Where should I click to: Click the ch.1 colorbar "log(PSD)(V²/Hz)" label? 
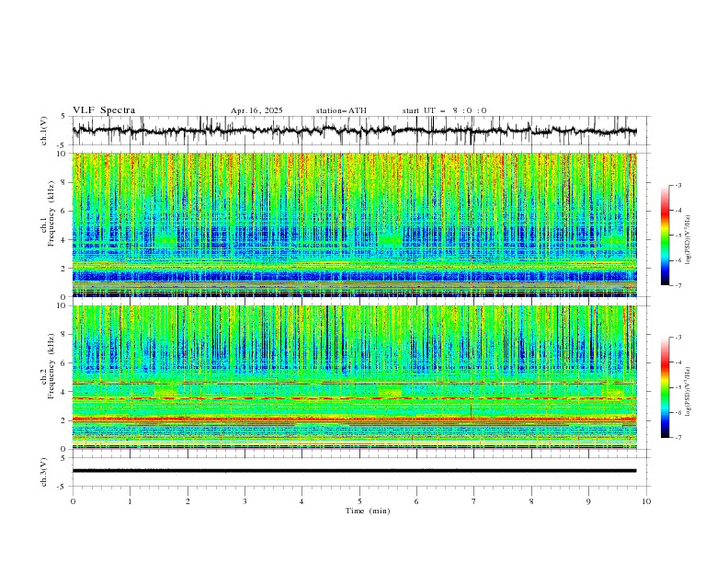click(x=688, y=240)
